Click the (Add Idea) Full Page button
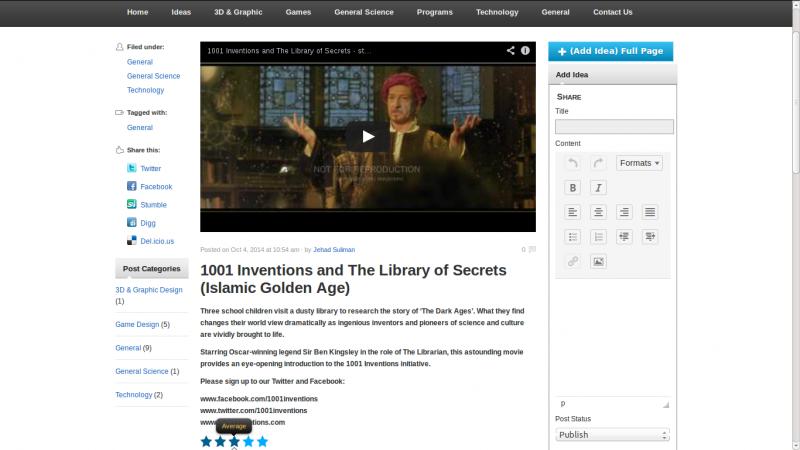Screen dimensions: 800x450 click(610, 51)
